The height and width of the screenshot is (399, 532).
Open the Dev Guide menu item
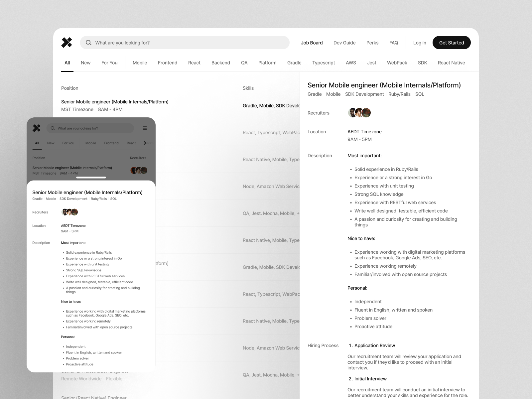(344, 43)
